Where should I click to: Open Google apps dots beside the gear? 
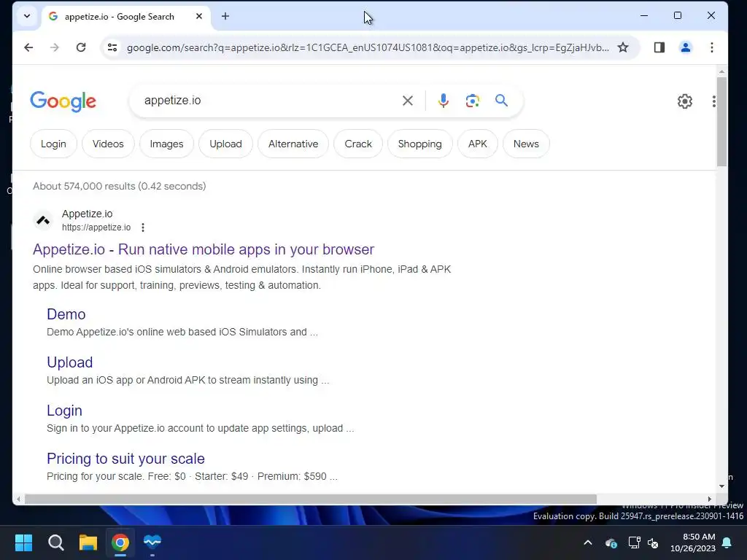[713, 101]
